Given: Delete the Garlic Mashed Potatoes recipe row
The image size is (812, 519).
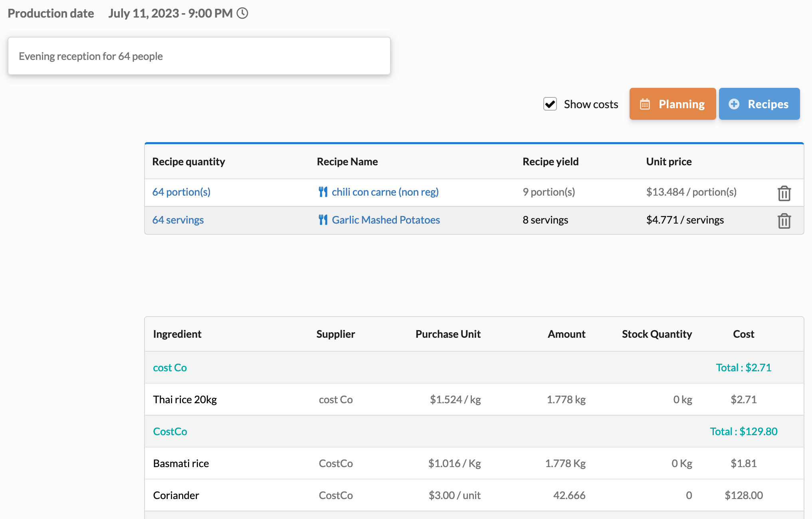Looking at the screenshot, I should (x=784, y=220).
